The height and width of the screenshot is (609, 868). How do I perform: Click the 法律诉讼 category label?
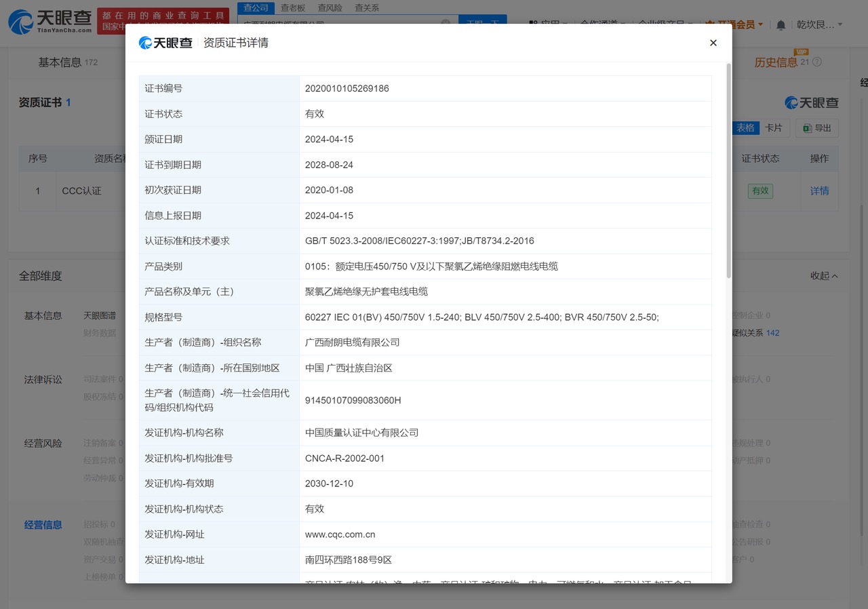pos(43,379)
